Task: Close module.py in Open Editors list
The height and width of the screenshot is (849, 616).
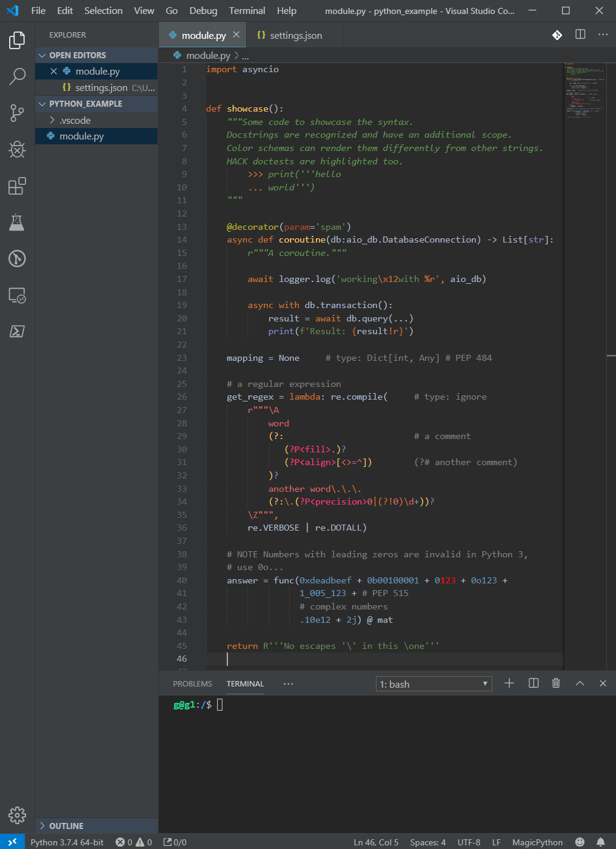Action: tap(53, 72)
